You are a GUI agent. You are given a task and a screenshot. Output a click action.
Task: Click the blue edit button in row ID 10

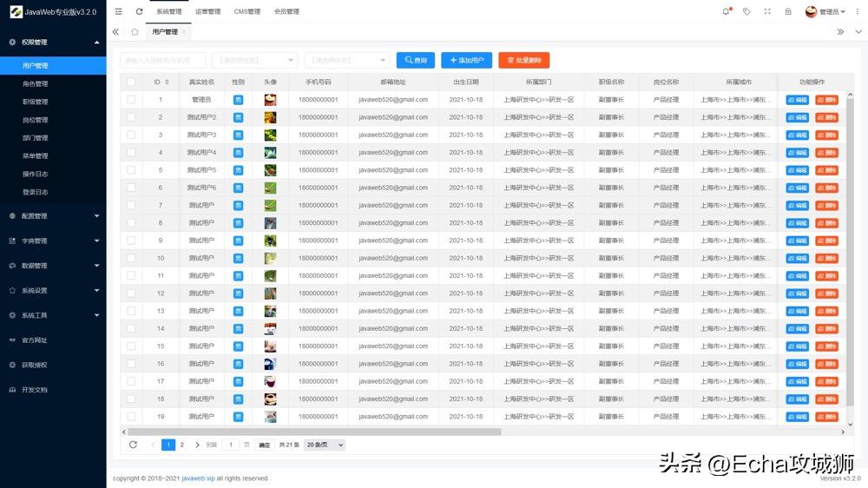click(x=797, y=258)
